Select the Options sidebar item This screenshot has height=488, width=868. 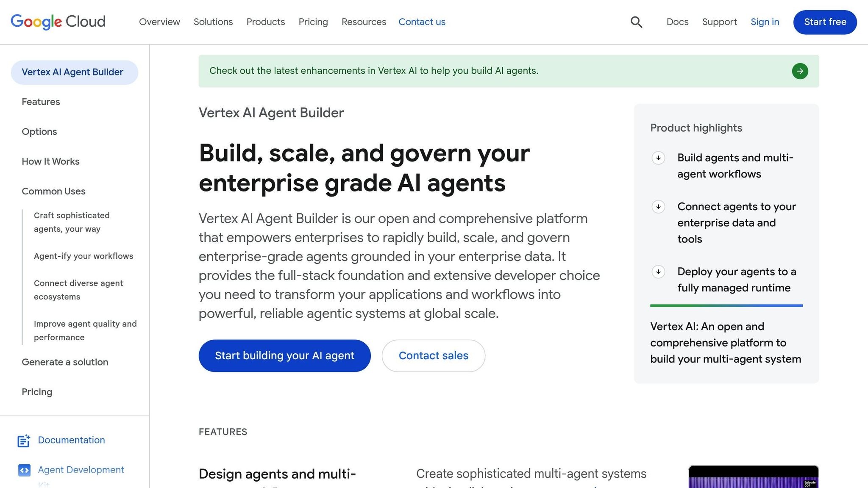coord(39,131)
